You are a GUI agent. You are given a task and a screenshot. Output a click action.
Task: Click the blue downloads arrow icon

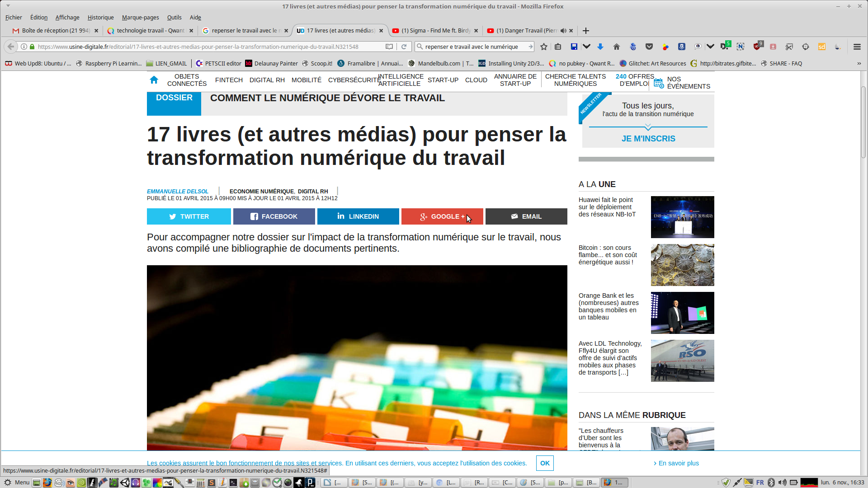600,47
